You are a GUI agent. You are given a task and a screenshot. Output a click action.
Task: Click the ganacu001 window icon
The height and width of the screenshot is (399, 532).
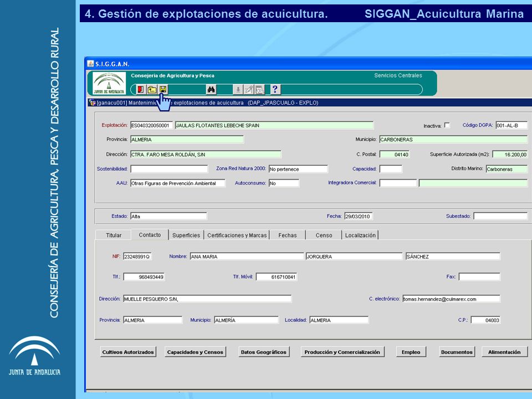pos(91,103)
